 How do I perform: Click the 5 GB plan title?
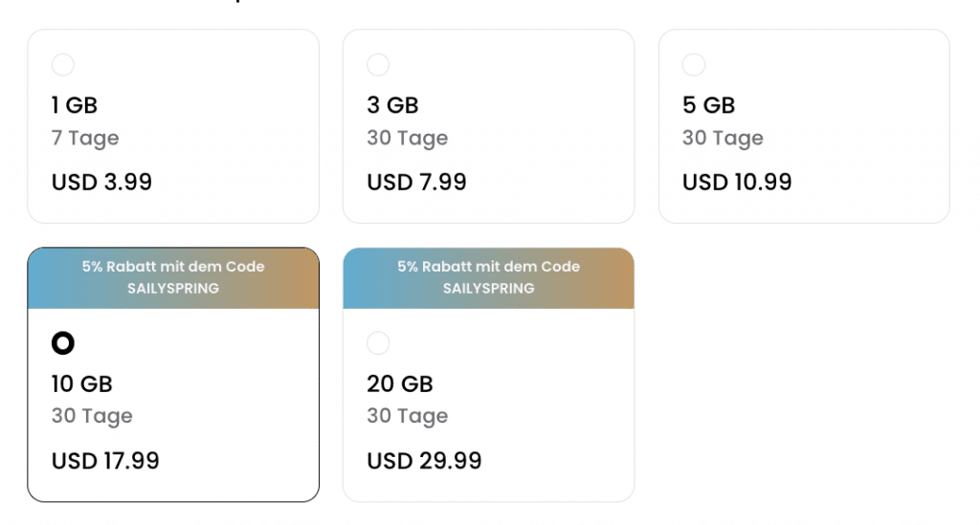(x=708, y=105)
